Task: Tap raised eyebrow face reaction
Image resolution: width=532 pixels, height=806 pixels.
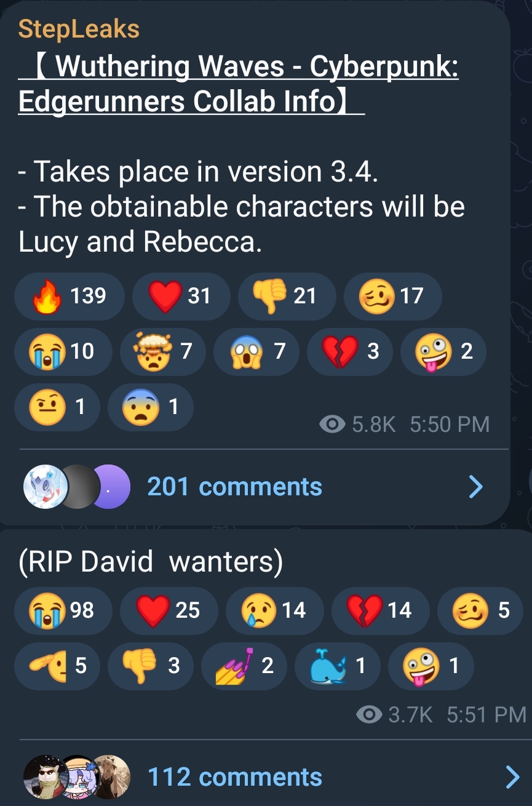Action: coord(57,407)
